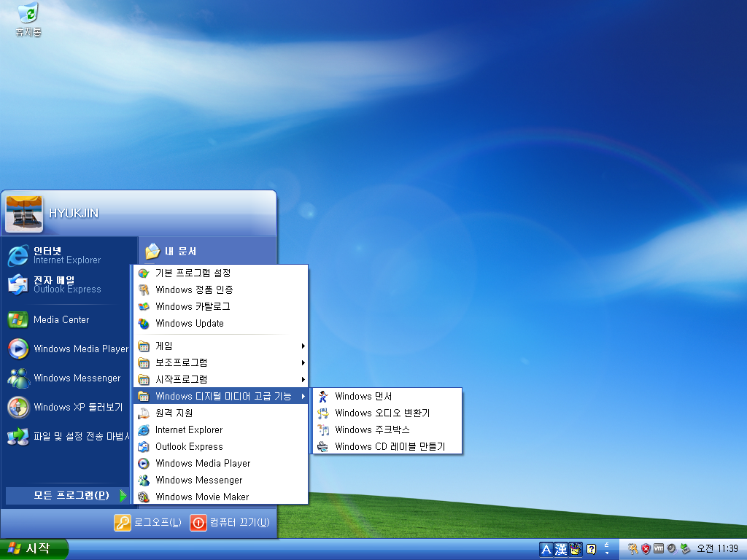Viewport: 747px width, 560px height.
Task: Click Windows Messenger icon in programs list
Action: coord(144,480)
